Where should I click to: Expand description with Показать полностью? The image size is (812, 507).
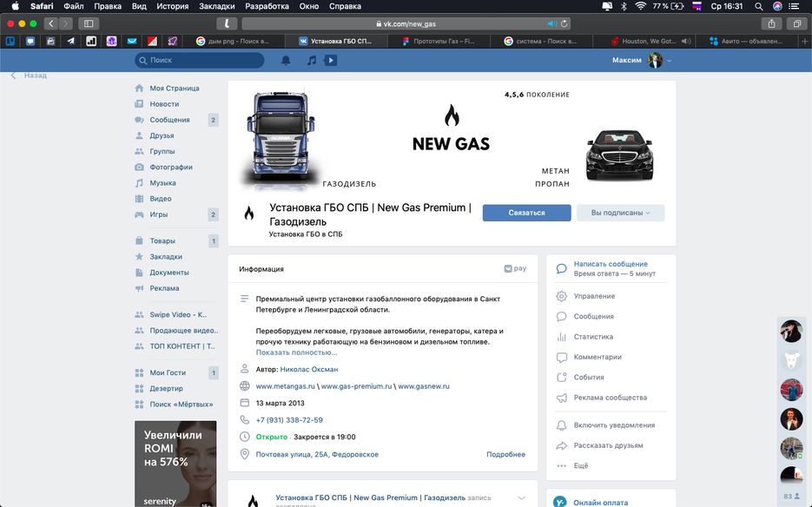click(x=296, y=352)
